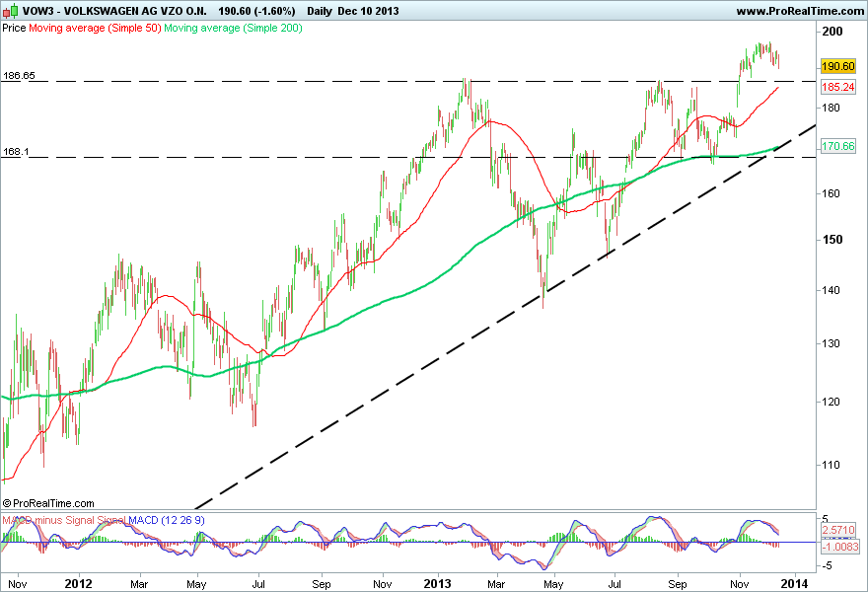The height and width of the screenshot is (592, 868).
Task: Click the 180 price axis label
Action: click(x=831, y=108)
